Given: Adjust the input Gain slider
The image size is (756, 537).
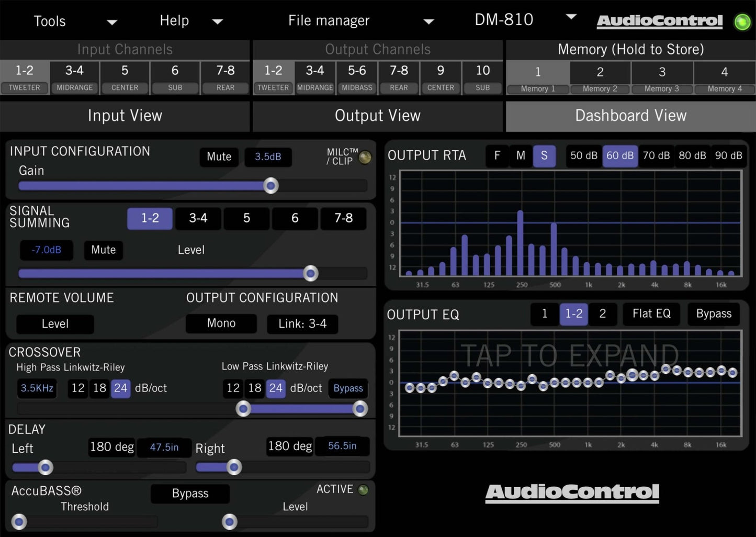Looking at the screenshot, I should (270, 185).
